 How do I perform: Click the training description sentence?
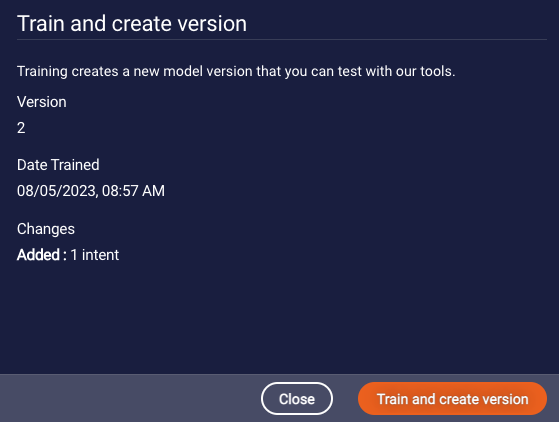236,71
